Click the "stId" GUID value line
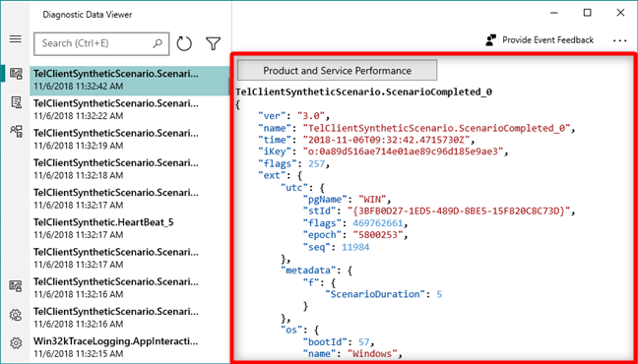Image resolution: width=638 pixels, height=364 pixels. [439, 212]
